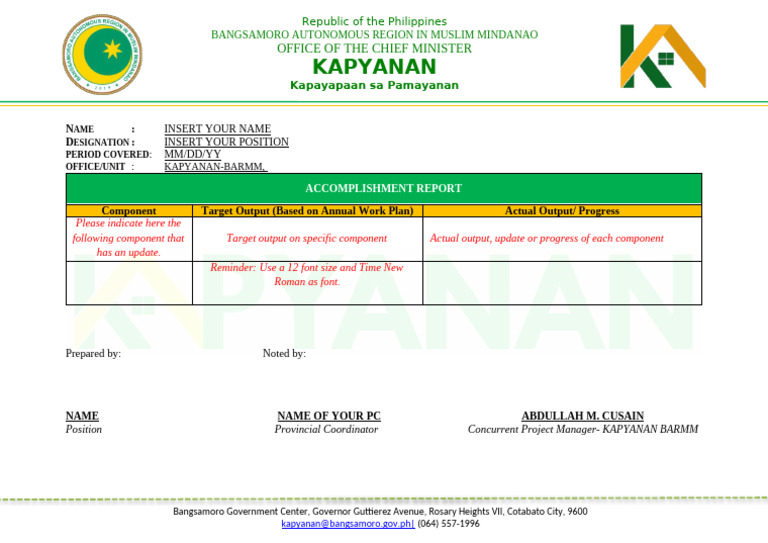This screenshot has height=543, width=768.
Task: Select the ABDULLAH M. CUSAIN name
Action: point(582,416)
